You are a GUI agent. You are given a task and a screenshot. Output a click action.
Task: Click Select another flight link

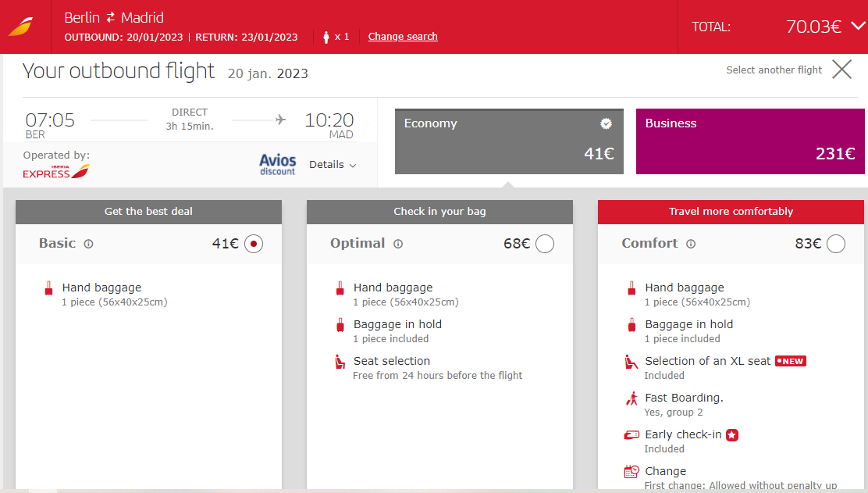point(774,70)
